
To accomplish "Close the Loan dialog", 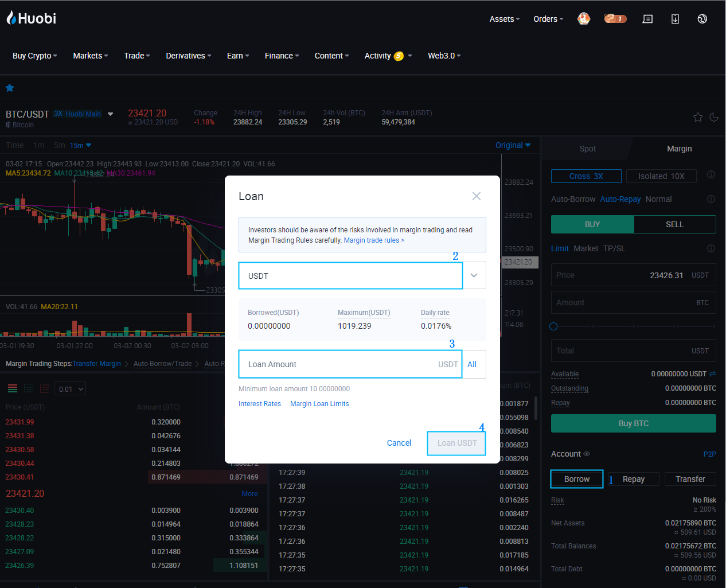I will coord(476,196).
